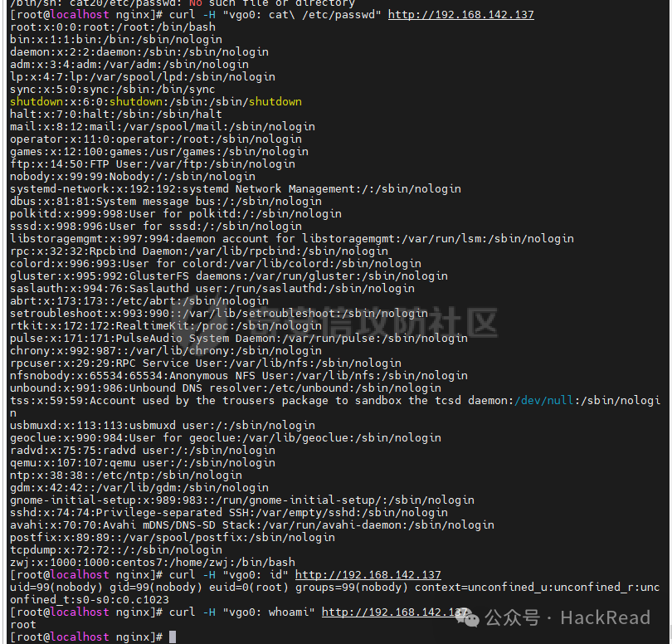The width and height of the screenshot is (672, 644).
Task: Select the 'nfsnobody:x:65534:65534' line
Action: pos(239,375)
